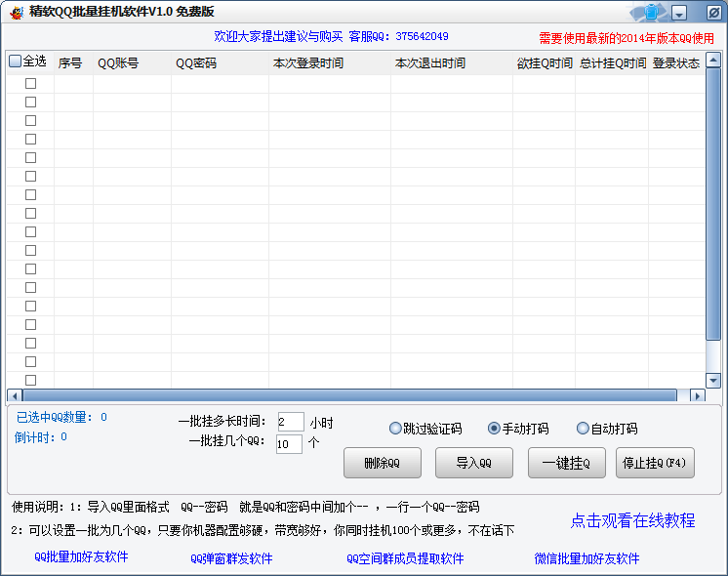
Task: Click the QQ密码 column header
Action: point(220,63)
